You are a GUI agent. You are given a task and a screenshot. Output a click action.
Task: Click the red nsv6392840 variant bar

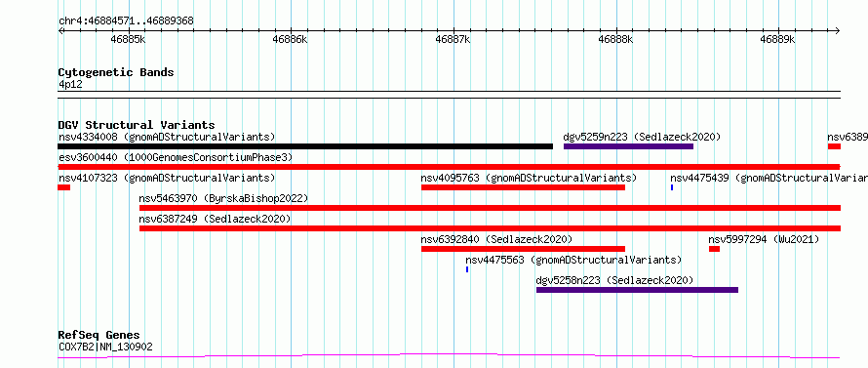(x=523, y=249)
